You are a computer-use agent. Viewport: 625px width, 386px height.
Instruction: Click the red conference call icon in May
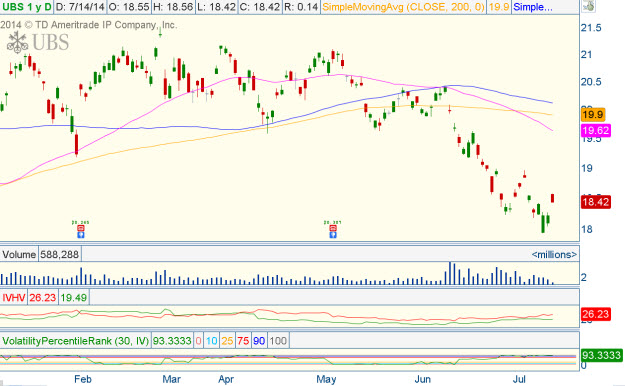click(x=333, y=228)
